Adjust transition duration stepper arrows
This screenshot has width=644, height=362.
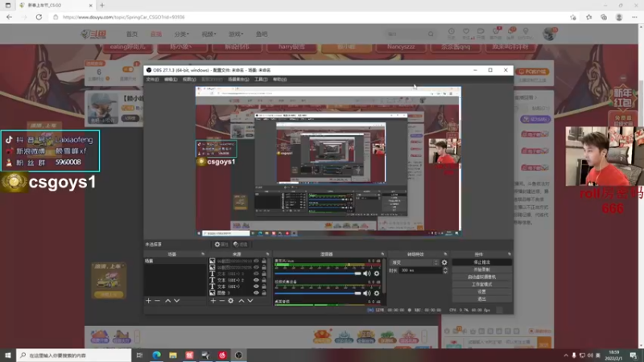(x=445, y=270)
